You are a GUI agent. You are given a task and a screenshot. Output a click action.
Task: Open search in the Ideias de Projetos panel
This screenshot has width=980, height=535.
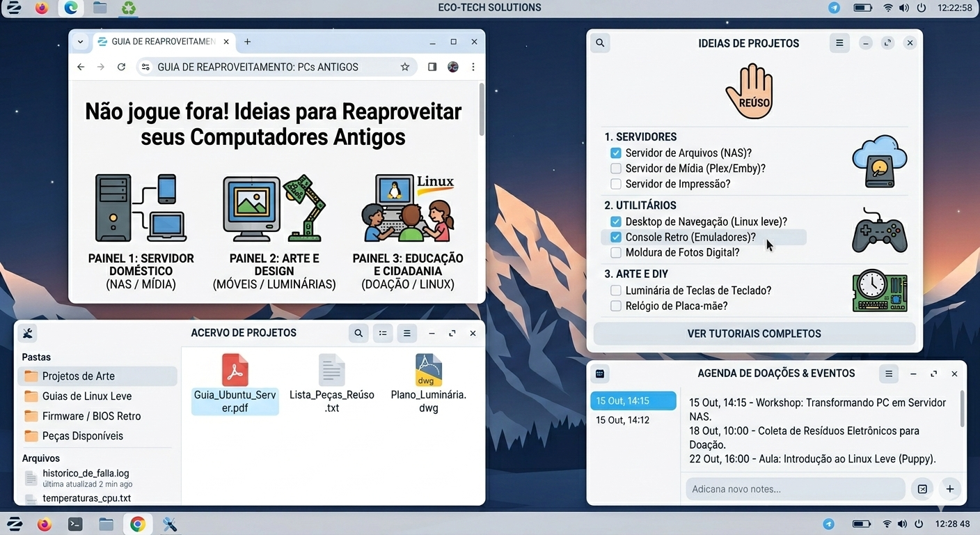599,42
